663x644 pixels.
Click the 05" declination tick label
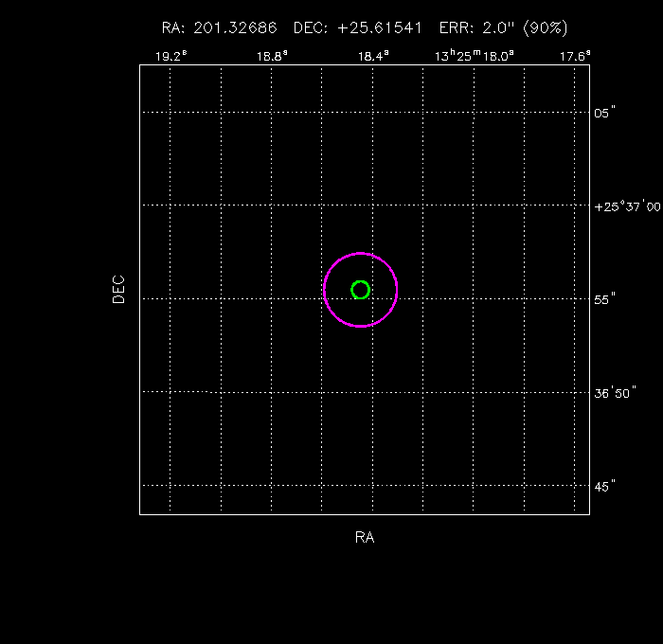(604, 113)
